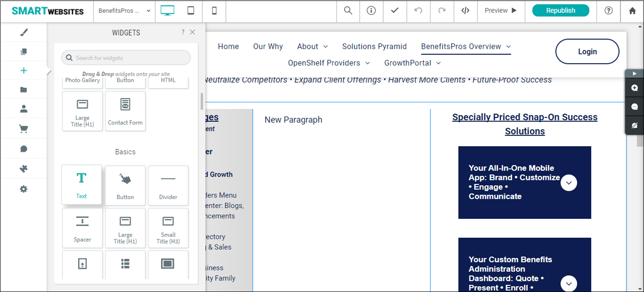This screenshot has height=292, width=644.
Task: Click the search magnifier in top toolbar
Action: pos(348,10)
